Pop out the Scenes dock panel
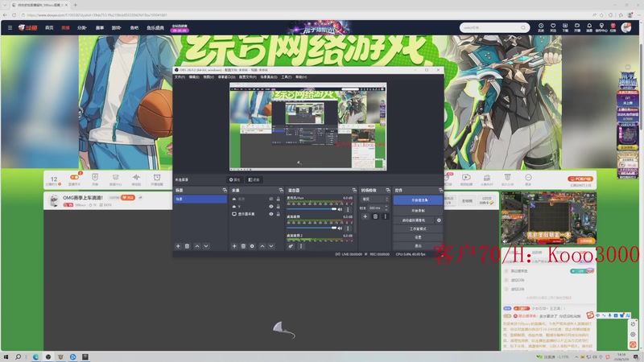Image resolution: width=644 pixels, height=362 pixels. pos(225,191)
